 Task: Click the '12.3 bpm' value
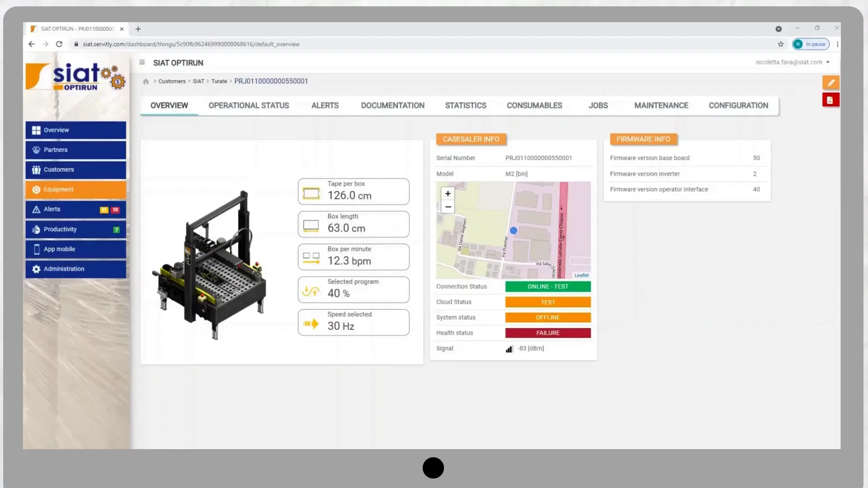click(349, 261)
